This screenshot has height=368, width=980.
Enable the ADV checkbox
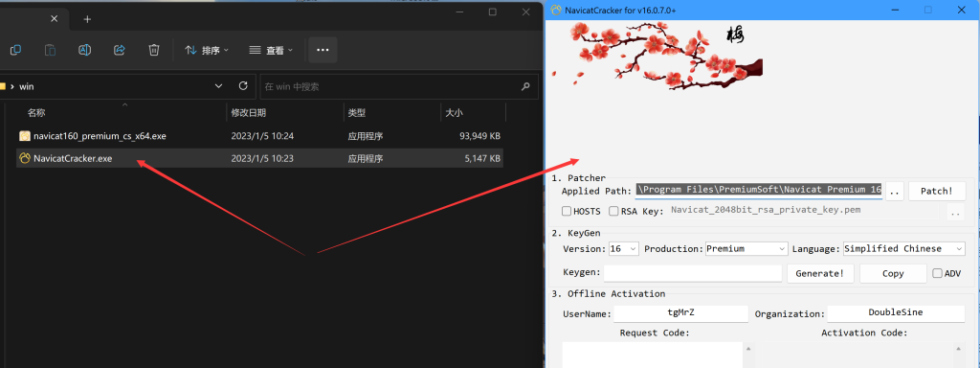[x=937, y=273]
